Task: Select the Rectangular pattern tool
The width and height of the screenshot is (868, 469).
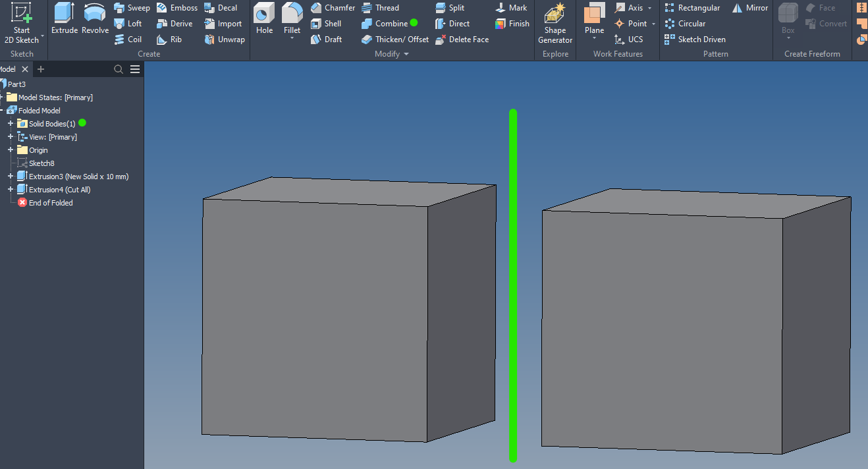Action: [692, 8]
